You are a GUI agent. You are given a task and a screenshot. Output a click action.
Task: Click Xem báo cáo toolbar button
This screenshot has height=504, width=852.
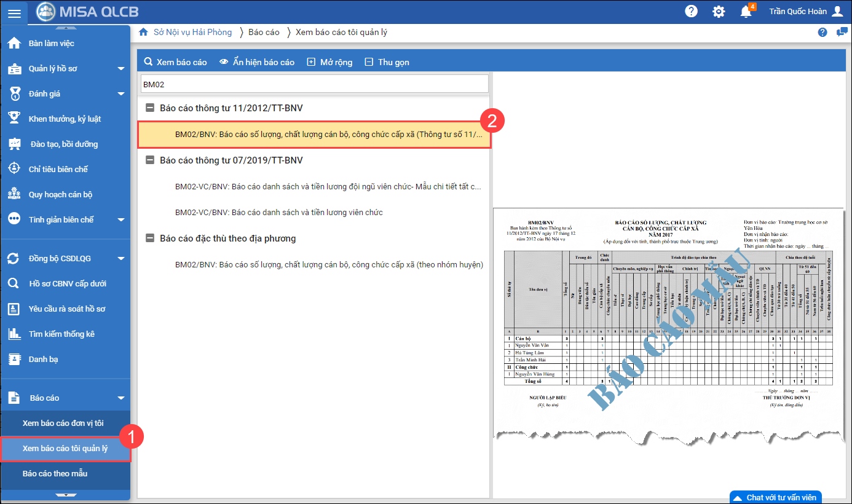coord(175,62)
